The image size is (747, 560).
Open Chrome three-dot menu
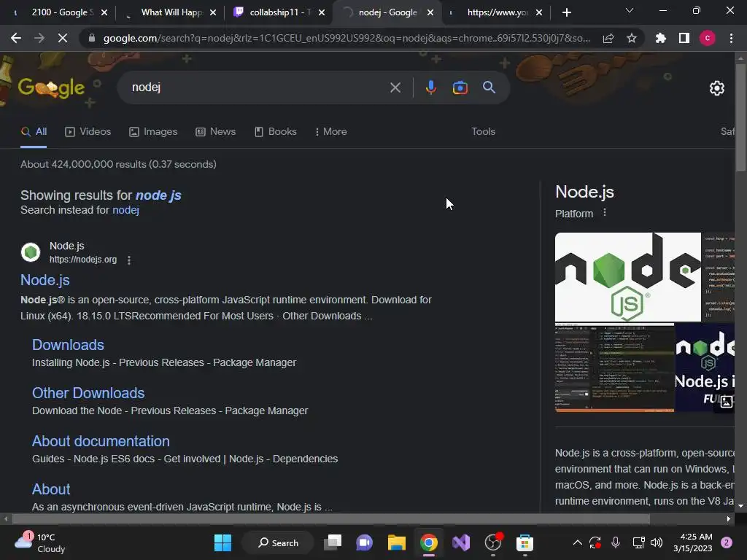click(x=731, y=38)
